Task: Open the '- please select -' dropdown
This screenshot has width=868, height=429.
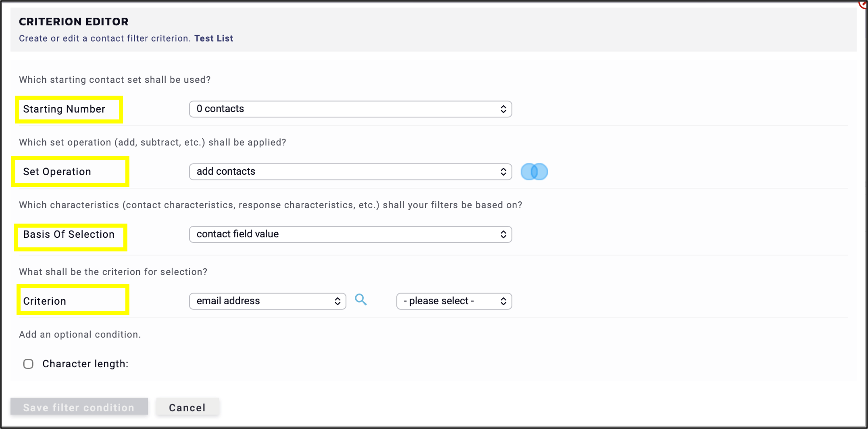Action: pyautogui.click(x=454, y=301)
